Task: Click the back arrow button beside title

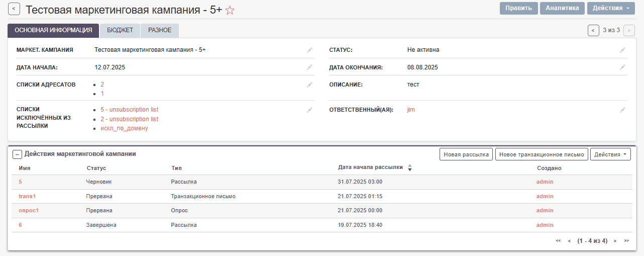Action: 14,9
